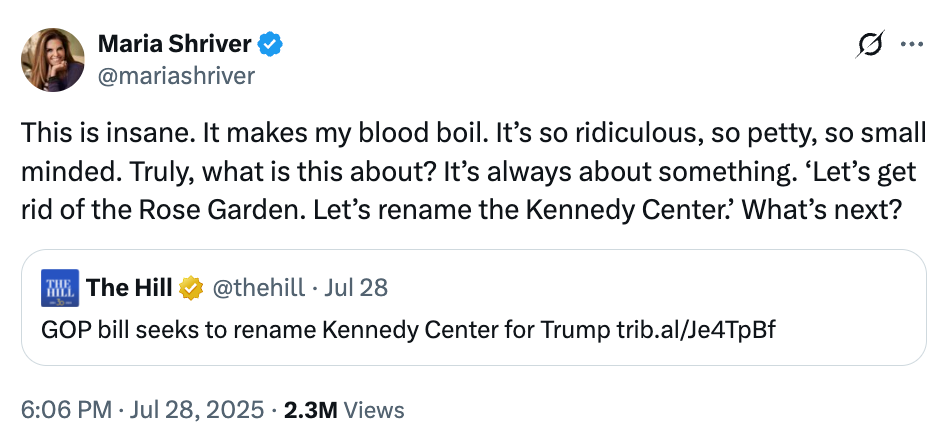Image resolution: width=948 pixels, height=440 pixels.
Task: Click the Views label
Action: point(374,410)
